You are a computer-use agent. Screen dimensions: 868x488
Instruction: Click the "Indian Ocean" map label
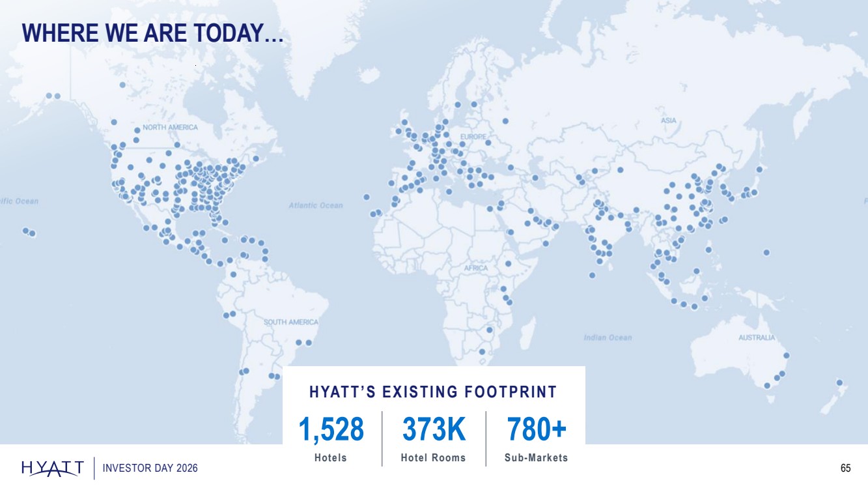pyautogui.click(x=608, y=337)
